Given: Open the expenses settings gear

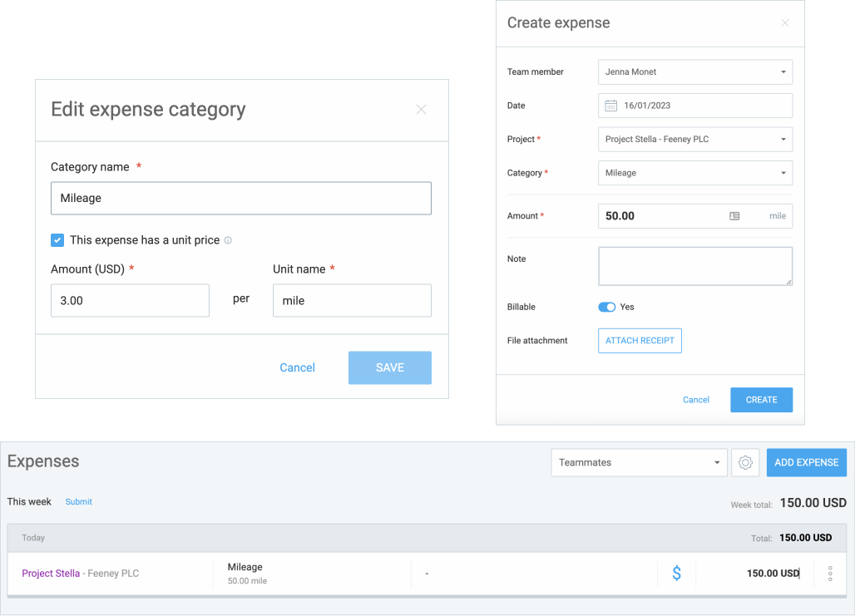Looking at the screenshot, I should point(745,462).
